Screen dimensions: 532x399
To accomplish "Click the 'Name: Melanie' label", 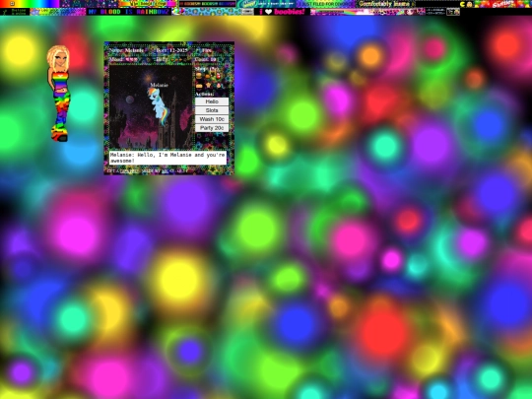I will tap(126, 50).
